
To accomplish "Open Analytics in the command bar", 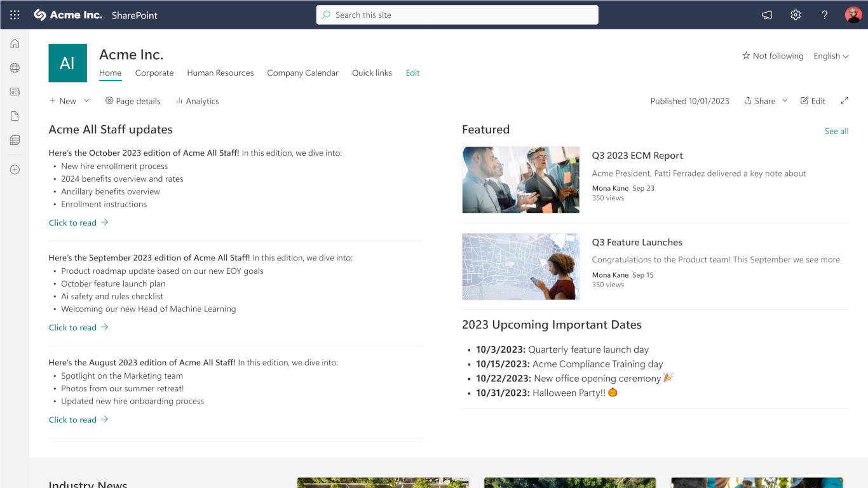I will point(198,101).
